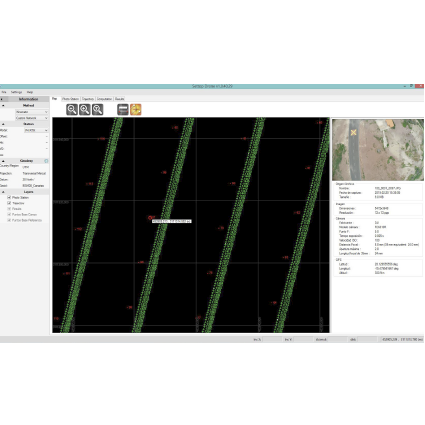Click the zoom in magnifier icon
The width and height of the screenshot is (425, 425).
[x=85, y=109]
